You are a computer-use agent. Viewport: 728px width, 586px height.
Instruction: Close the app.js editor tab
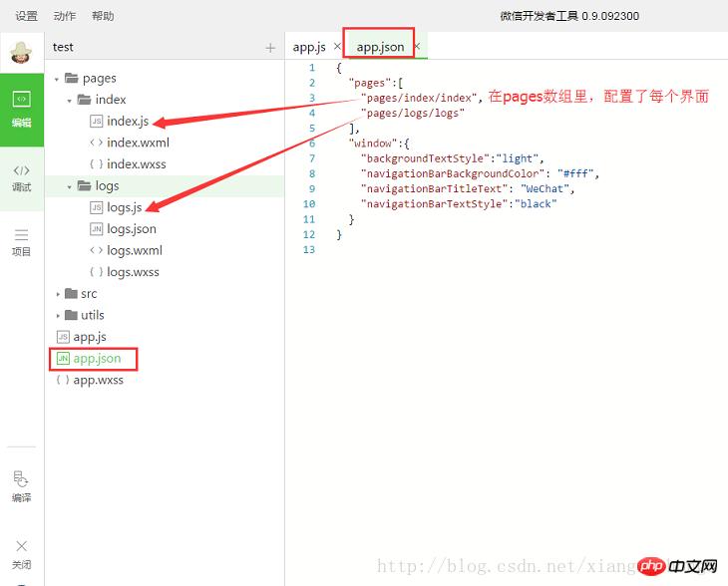(337, 47)
